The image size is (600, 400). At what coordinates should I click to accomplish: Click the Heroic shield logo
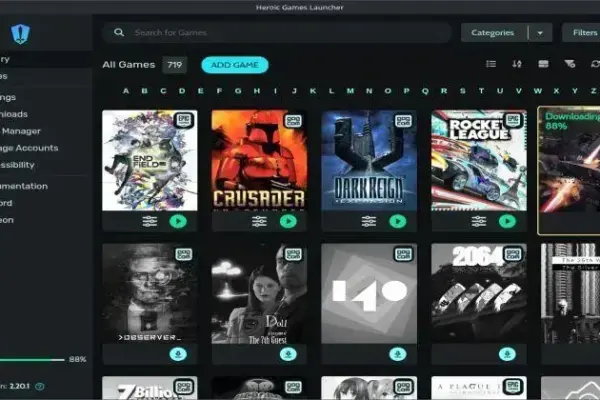(x=20, y=34)
